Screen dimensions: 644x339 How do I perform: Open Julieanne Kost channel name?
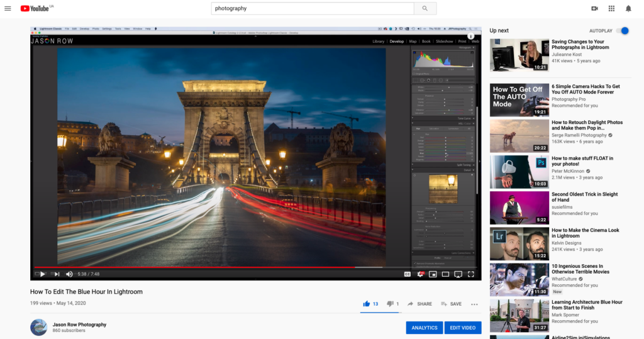567,54
